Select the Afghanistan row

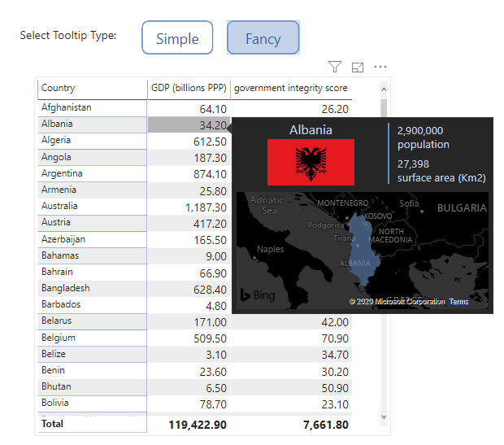pyautogui.click(x=67, y=107)
